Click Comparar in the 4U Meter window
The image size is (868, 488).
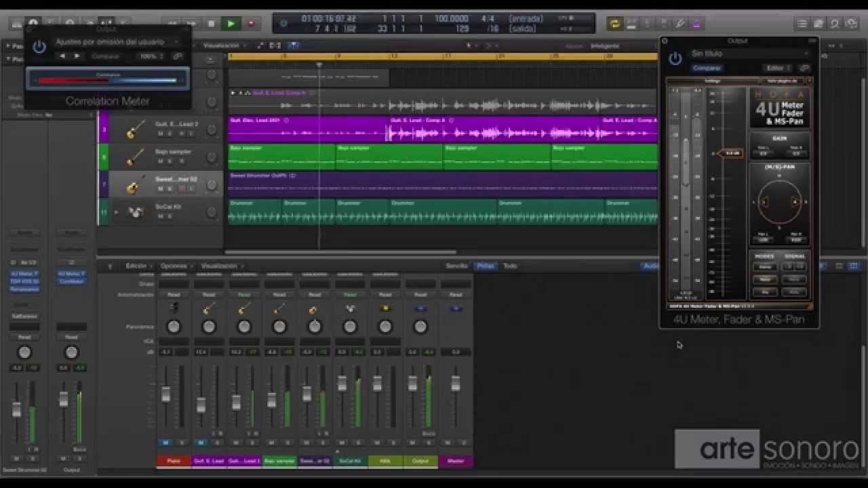tap(707, 68)
